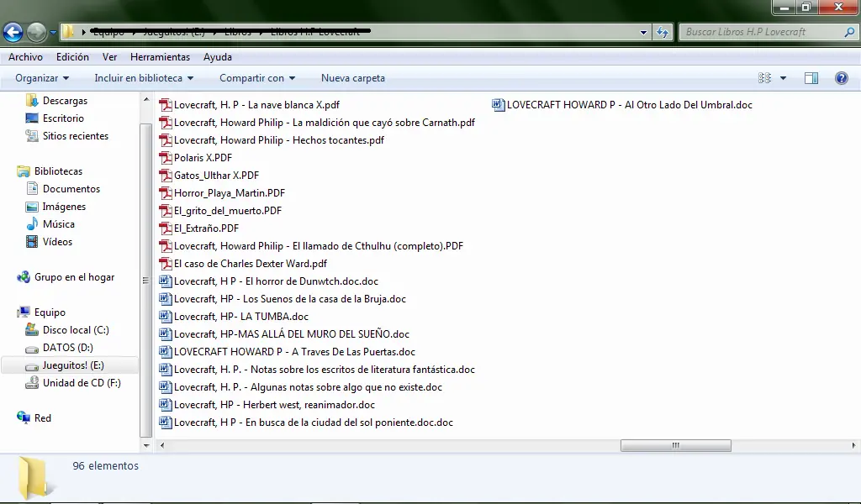
Task: Open the Herramientas menu
Action: (160, 57)
